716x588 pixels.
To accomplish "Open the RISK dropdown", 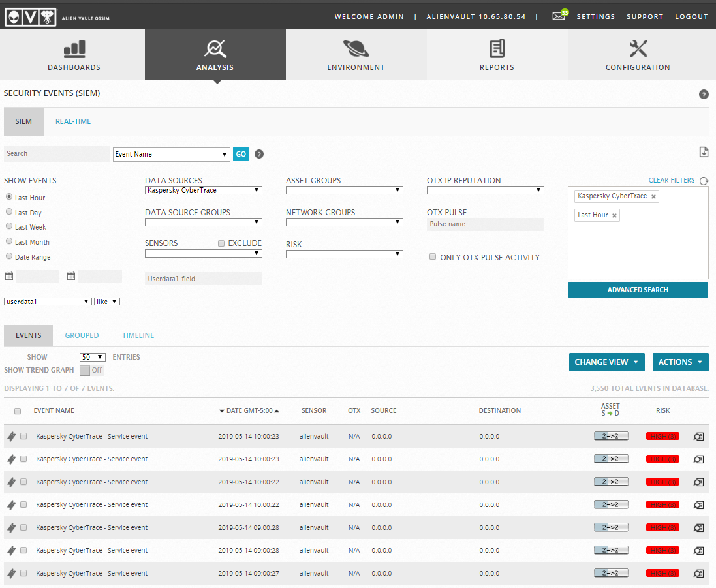I will click(344, 254).
